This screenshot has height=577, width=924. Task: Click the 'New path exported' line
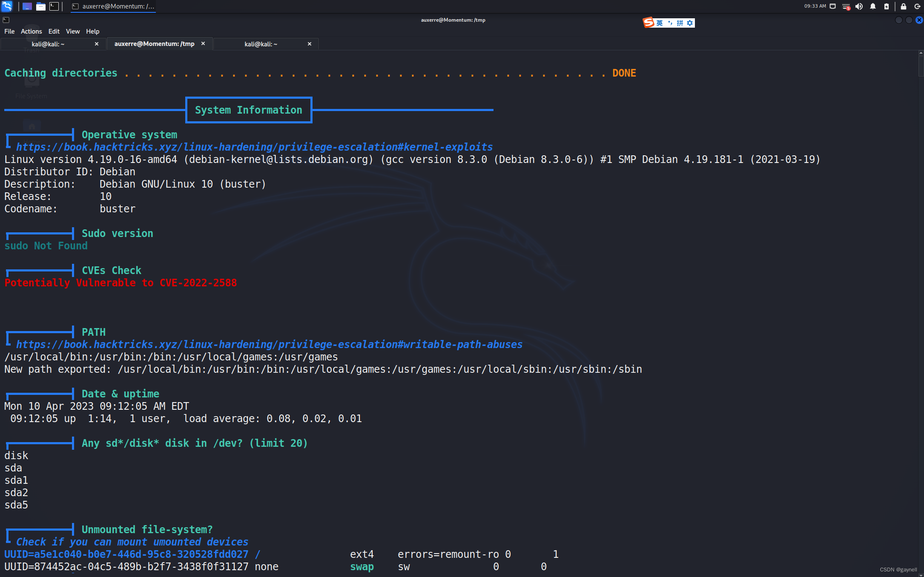(323, 369)
